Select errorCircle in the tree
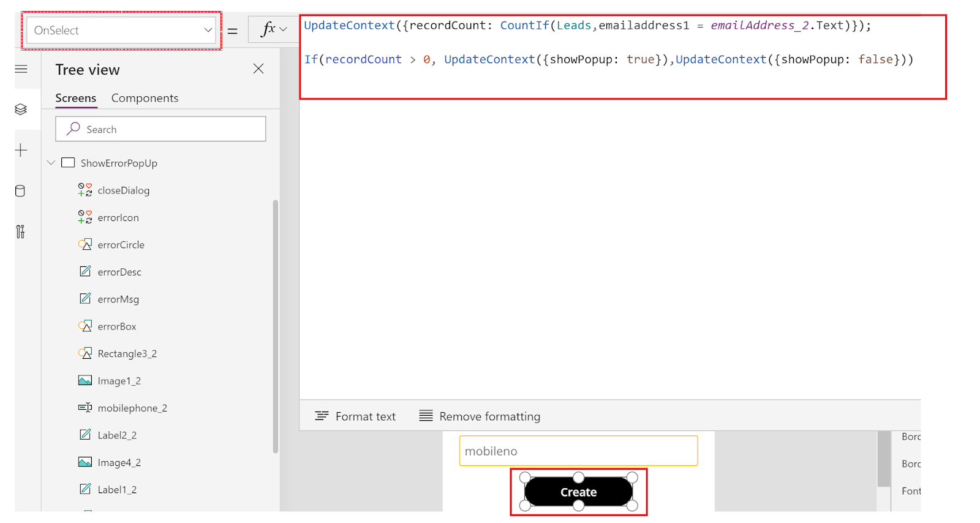Image resolution: width=980 pixels, height=523 pixels. (x=121, y=245)
